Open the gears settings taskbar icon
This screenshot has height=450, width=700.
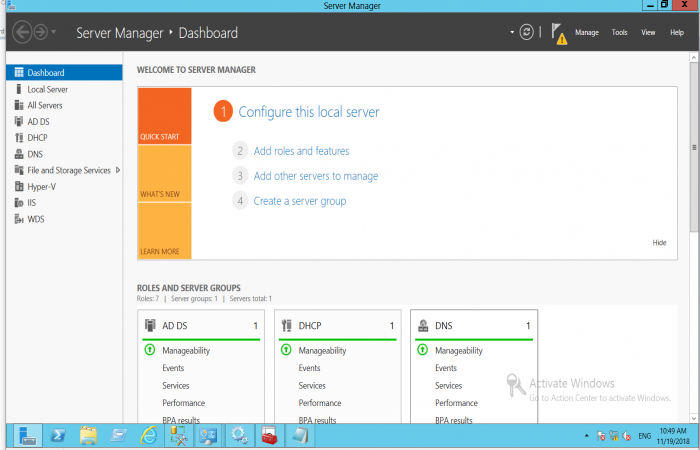(239, 436)
